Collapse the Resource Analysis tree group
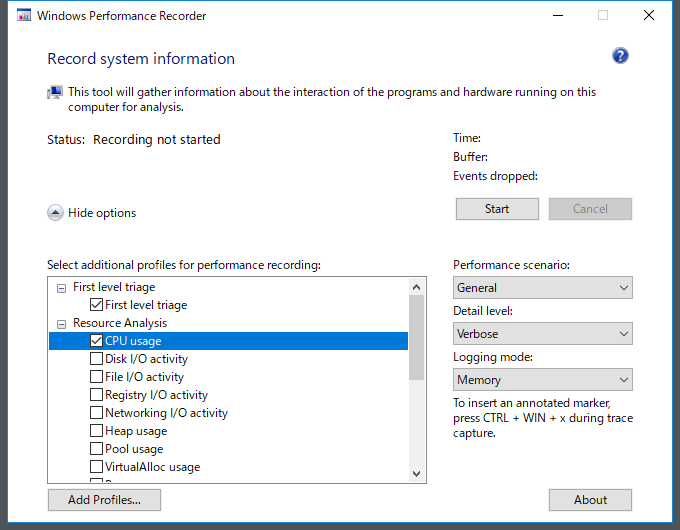This screenshot has width=680, height=530. (62, 324)
